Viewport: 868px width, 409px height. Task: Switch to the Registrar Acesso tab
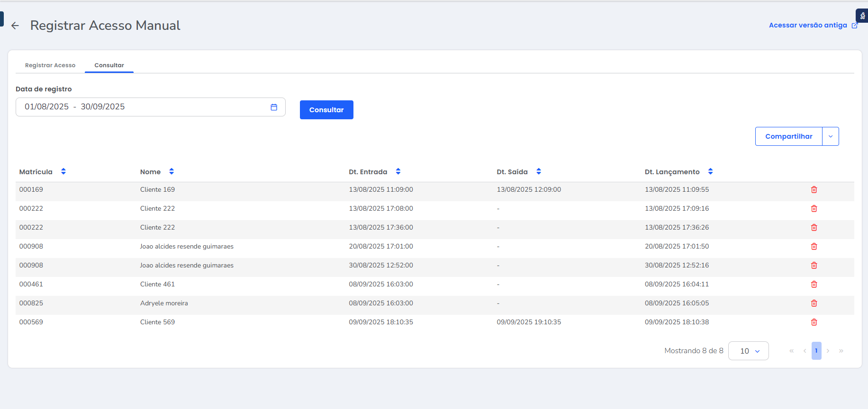50,65
